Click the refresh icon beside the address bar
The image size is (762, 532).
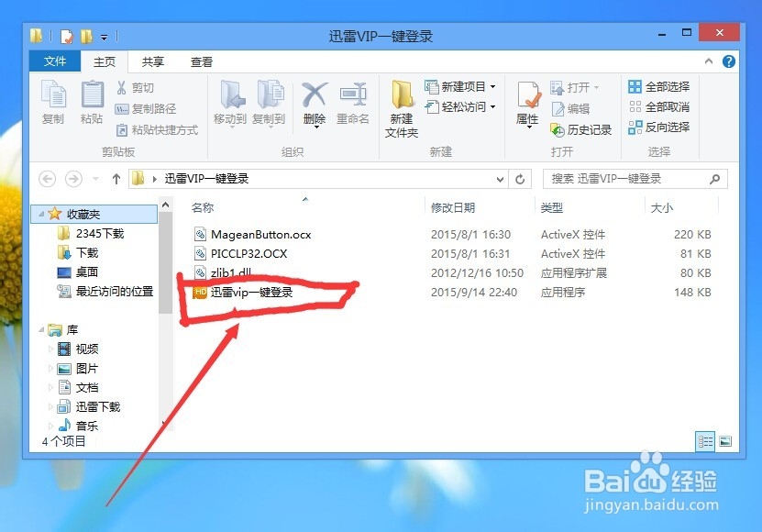pos(519,179)
